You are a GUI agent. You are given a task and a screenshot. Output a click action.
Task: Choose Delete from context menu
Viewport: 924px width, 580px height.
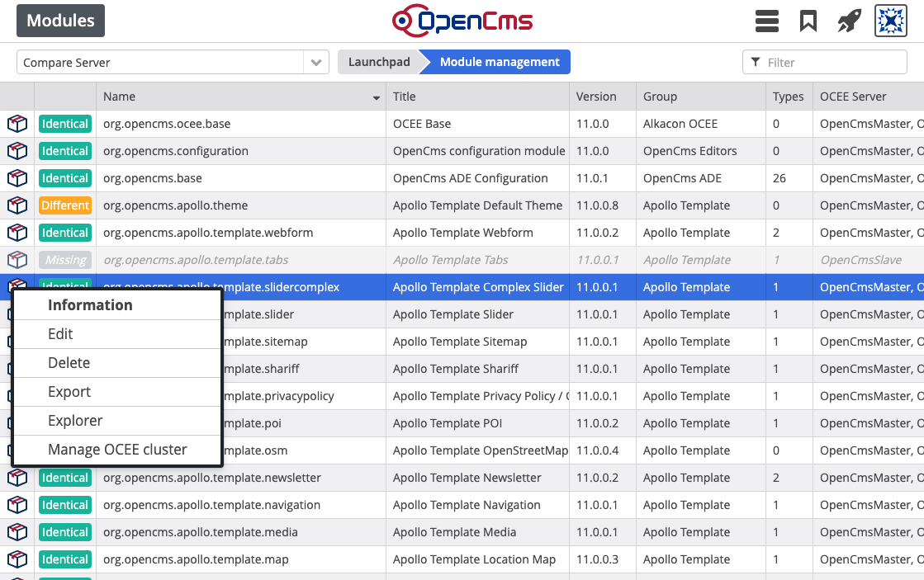(116, 363)
